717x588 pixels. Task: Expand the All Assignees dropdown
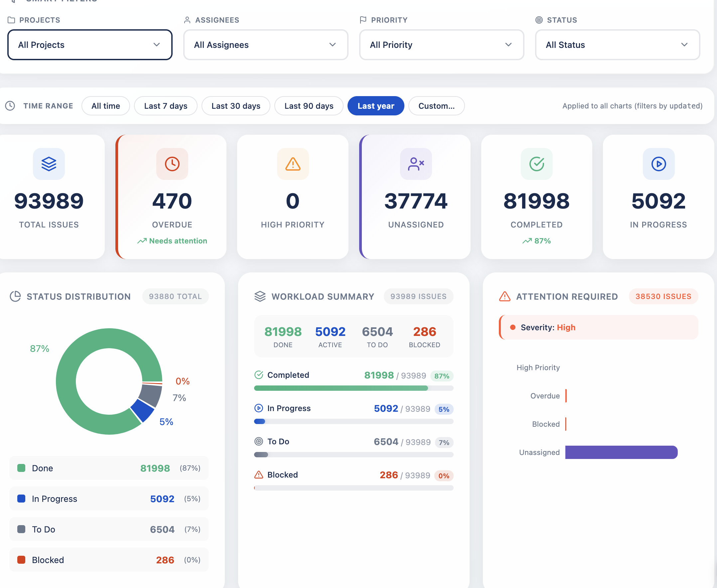coord(266,45)
